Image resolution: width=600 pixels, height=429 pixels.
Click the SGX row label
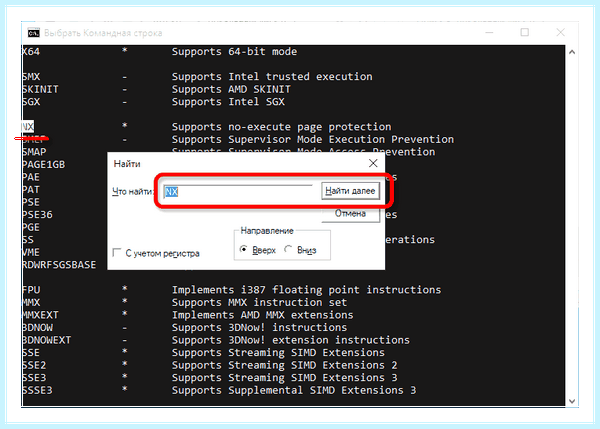[x=31, y=102]
